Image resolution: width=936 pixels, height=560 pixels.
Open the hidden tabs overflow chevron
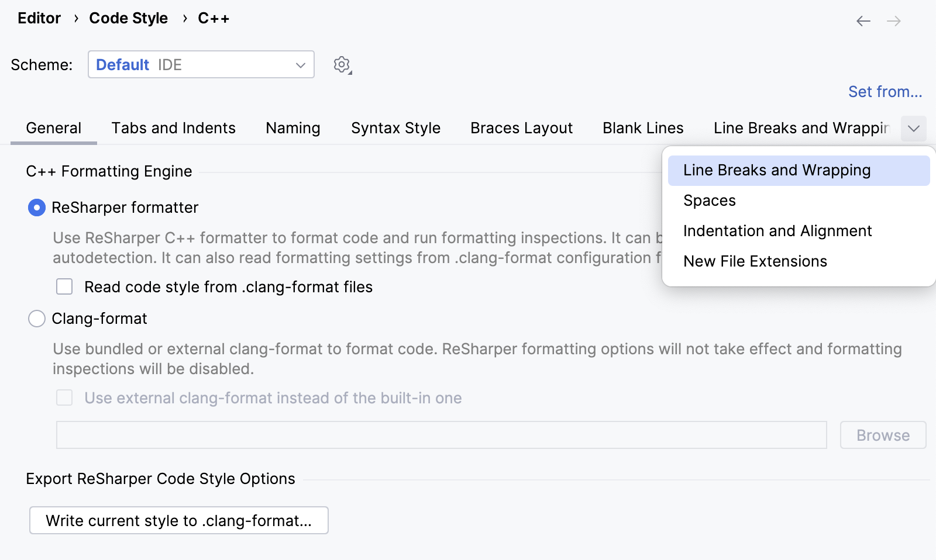coord(913,129)
